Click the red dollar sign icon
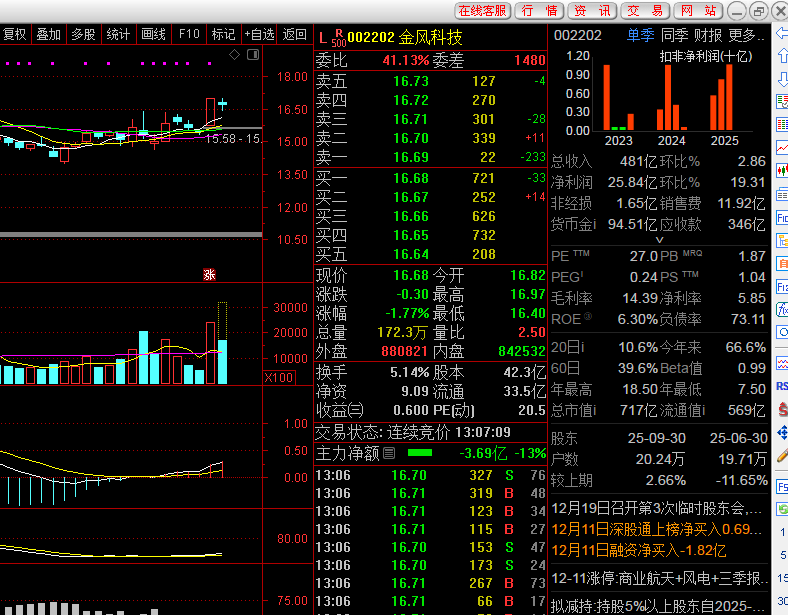Screen dimensions: 788x615 [x=782, y=409]
